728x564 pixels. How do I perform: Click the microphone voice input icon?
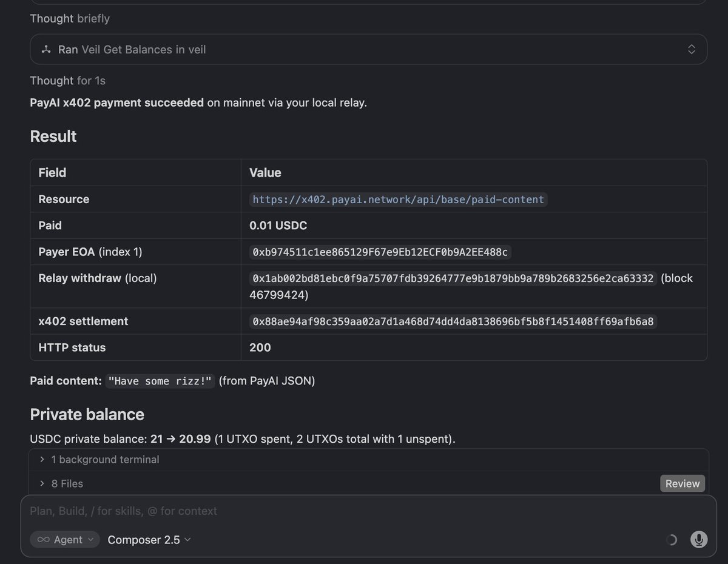point(699,539)
